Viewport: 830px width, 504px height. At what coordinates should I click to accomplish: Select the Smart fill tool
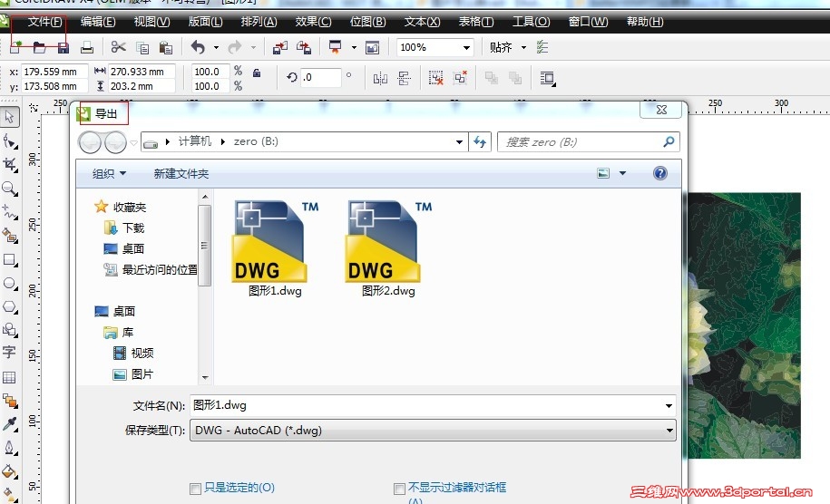10,235
